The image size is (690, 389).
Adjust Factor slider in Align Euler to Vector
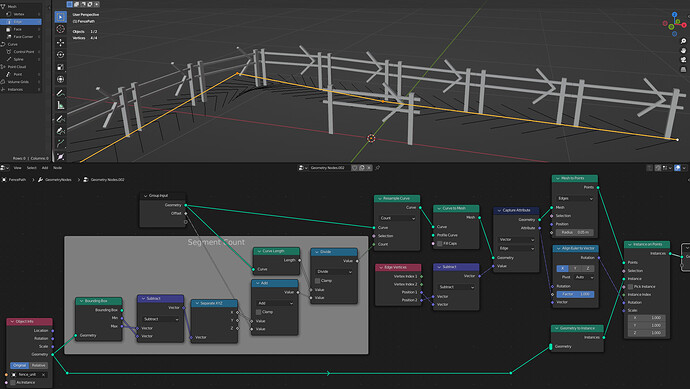[575, 294]
